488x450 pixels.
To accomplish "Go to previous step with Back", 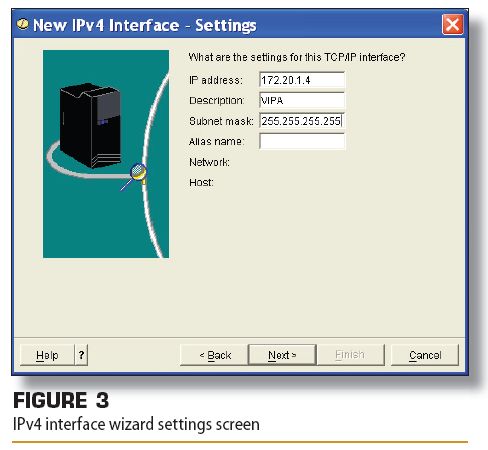I will (214, 355).
